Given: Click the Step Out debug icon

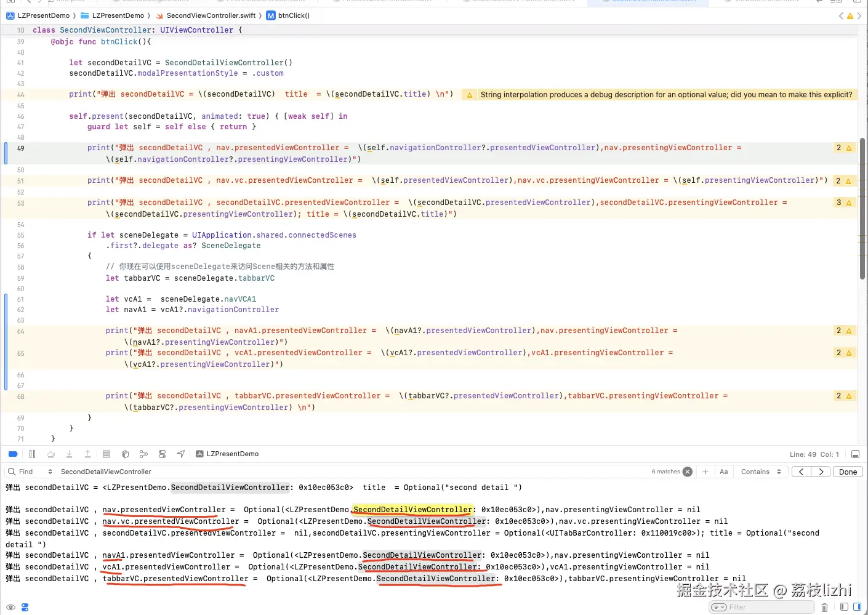Looking at the screenshot, I should coord(87,454).
